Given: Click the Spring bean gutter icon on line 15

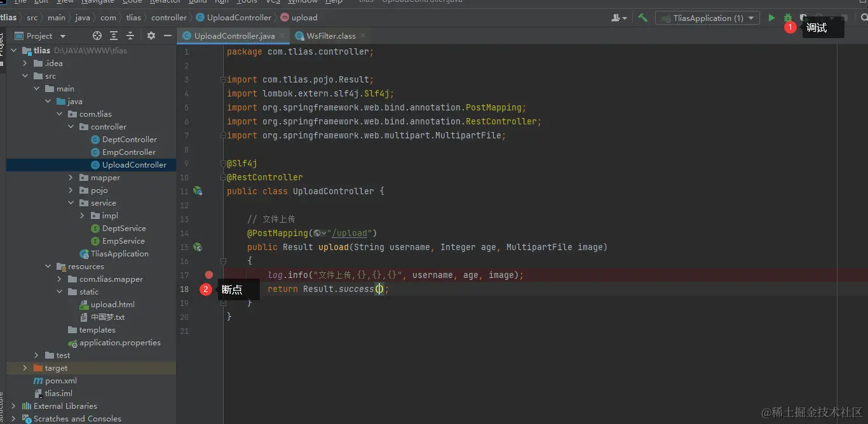Looking at the screenshot, I should 198,246.
